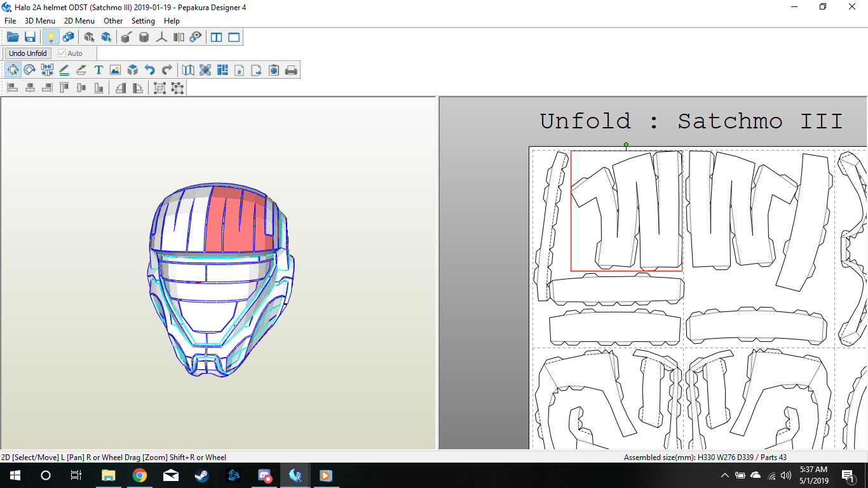This screenshot has height=488, width=868.
Task: Ungroup the parts icon
Action: click(x=177, y=88)
